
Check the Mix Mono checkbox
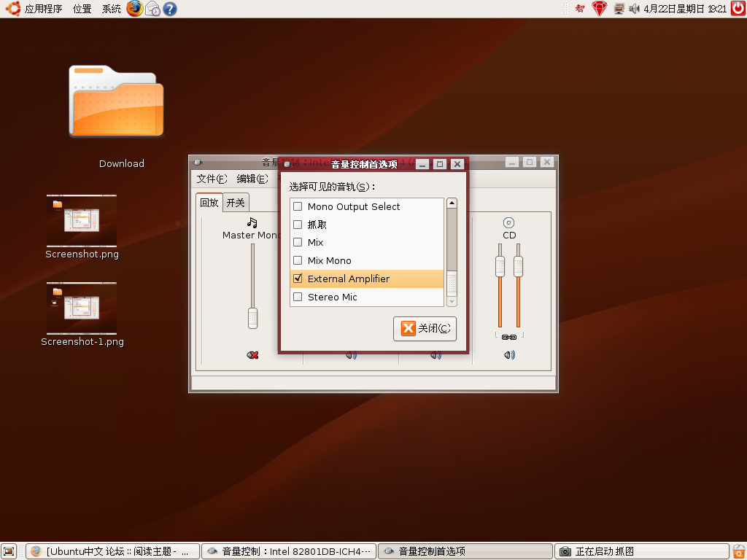298,260
